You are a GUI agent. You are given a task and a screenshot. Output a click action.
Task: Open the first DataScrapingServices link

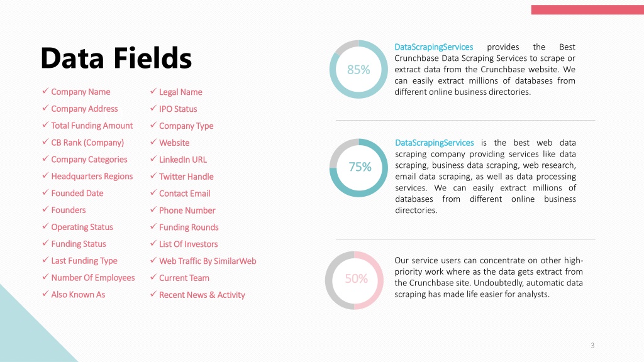tap(434, 47)
